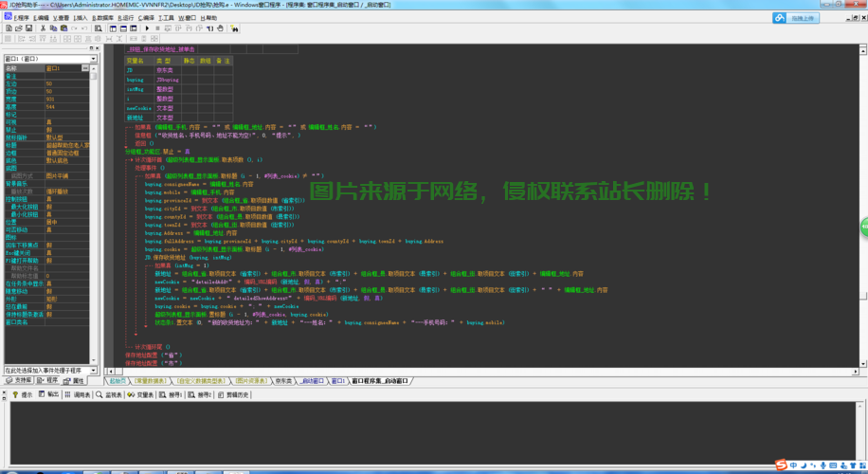868x474 pixels.
Task: Click the New file toolbar icon
Action: point(9,28)
